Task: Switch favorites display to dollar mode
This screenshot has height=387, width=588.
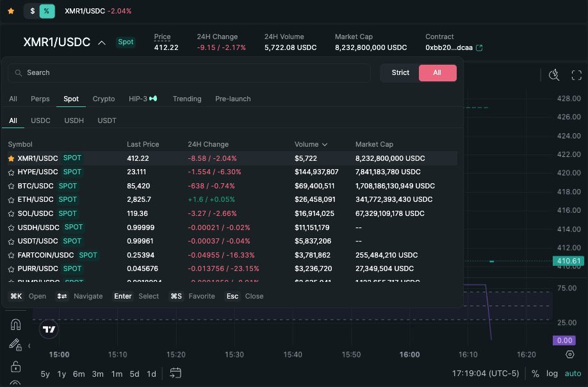Action: [x=32, y=11]
